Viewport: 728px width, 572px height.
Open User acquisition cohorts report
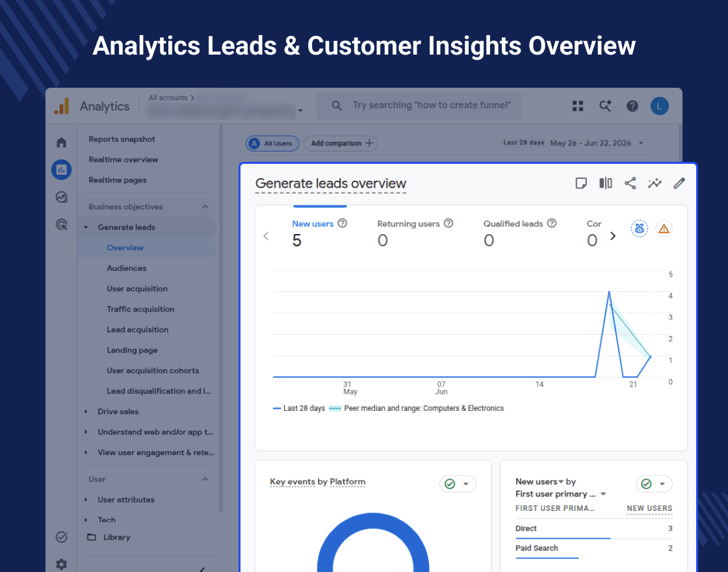click(x=153, y=370)
